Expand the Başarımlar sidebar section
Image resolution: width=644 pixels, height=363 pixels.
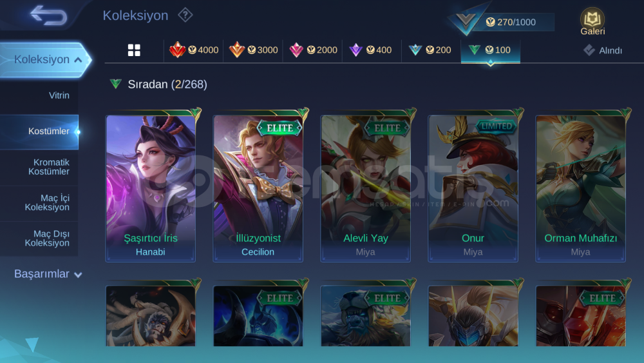[48, 274]
